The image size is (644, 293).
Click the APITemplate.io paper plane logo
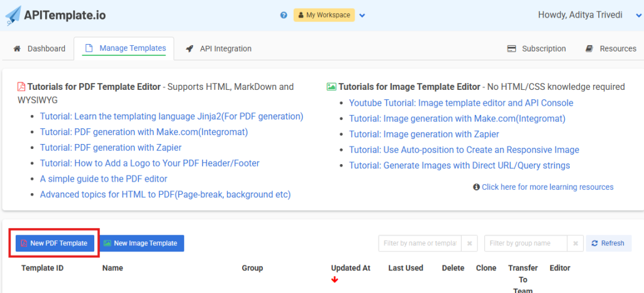pos(13,16)
